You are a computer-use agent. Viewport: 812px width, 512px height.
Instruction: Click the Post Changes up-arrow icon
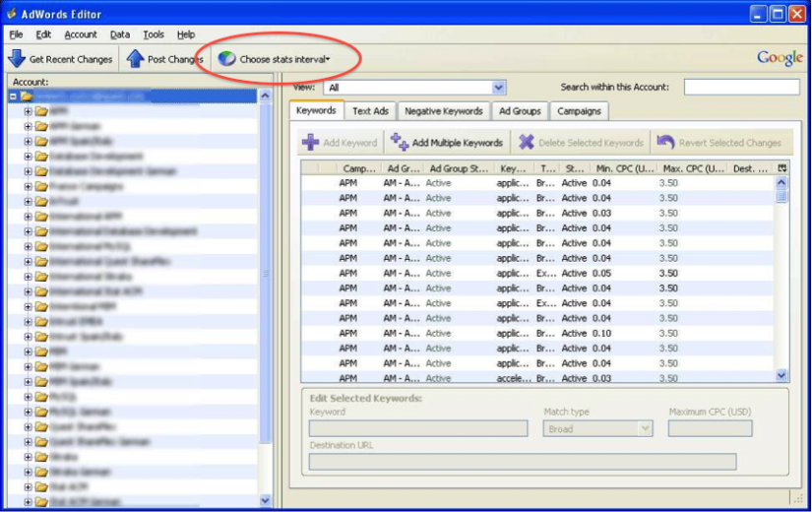pos(135,58)
